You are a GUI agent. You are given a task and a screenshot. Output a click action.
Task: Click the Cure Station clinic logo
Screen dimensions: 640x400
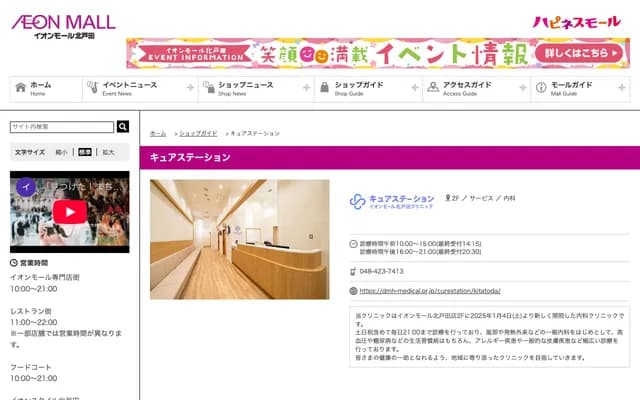tap(392, 202)
